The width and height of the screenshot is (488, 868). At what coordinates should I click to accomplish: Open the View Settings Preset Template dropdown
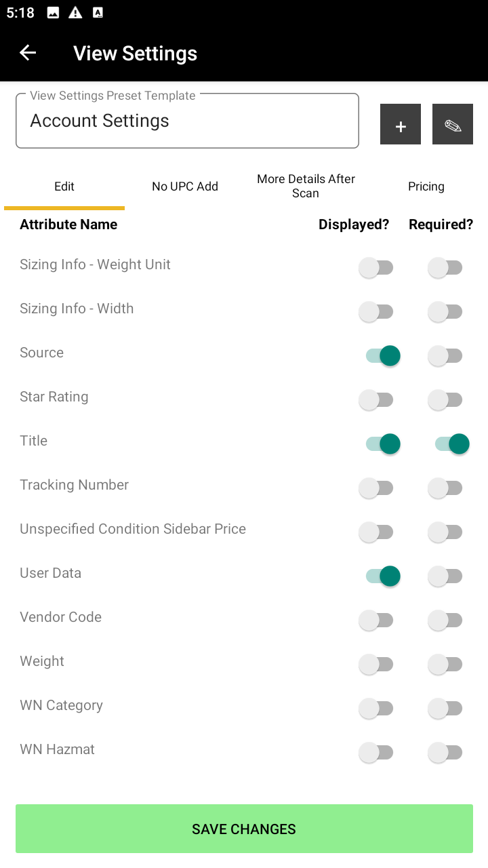(x=187, y=121)
